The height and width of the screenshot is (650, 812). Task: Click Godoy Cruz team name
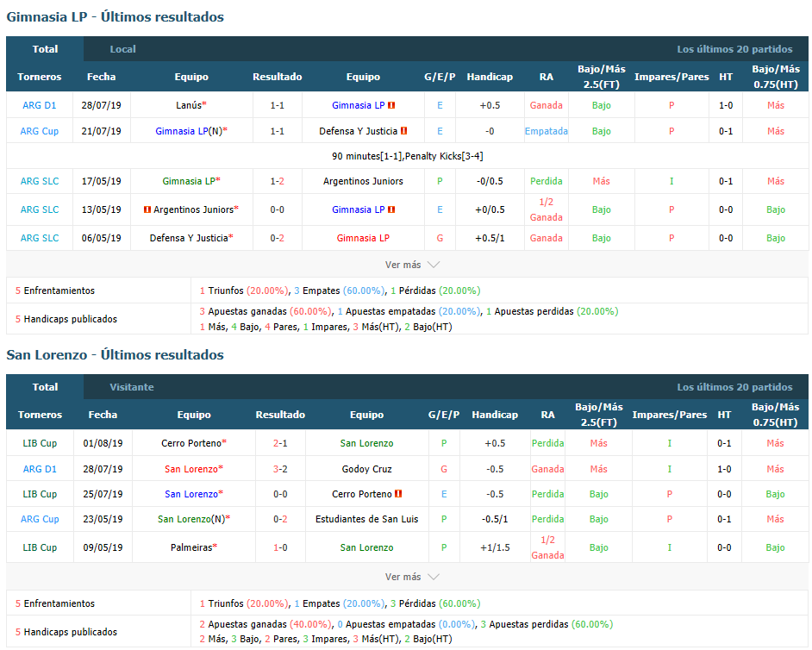tap(366, 469)
